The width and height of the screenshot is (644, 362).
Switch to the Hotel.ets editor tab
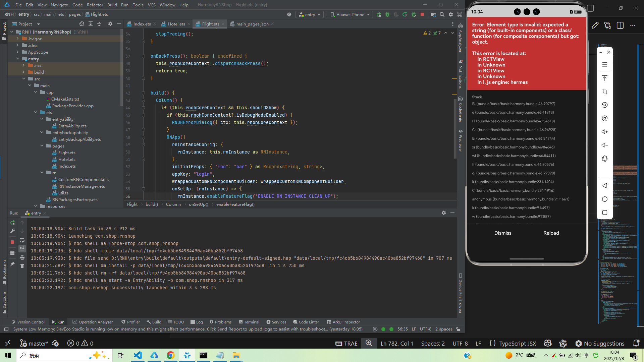[x=176, y=24]
